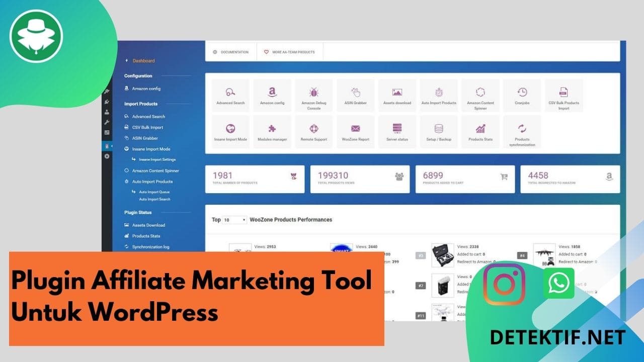644x362 pixels.
Task: Open the Documentation tab
Action: 231,52
